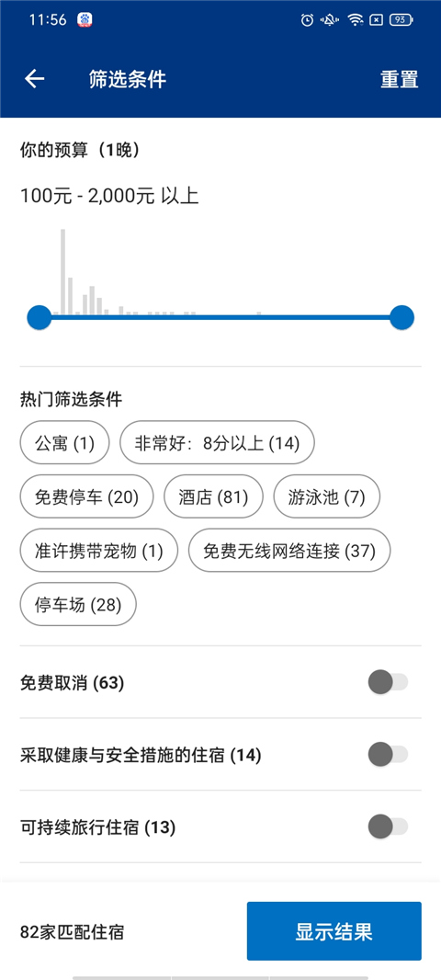Viewport: 441px width, 980px height.
Task: Select 准许携带宠物 (1) chip
Action: click(99, 551)
